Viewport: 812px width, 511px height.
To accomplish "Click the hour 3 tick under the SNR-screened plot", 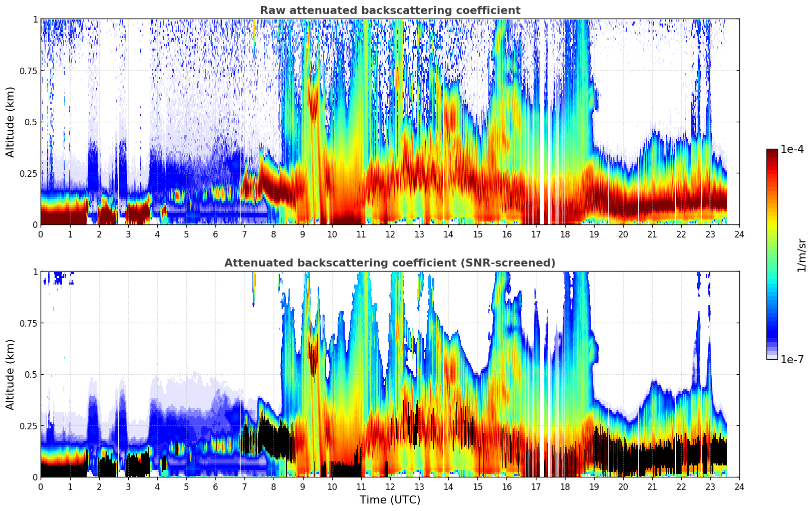I will (x=128, y=486).
